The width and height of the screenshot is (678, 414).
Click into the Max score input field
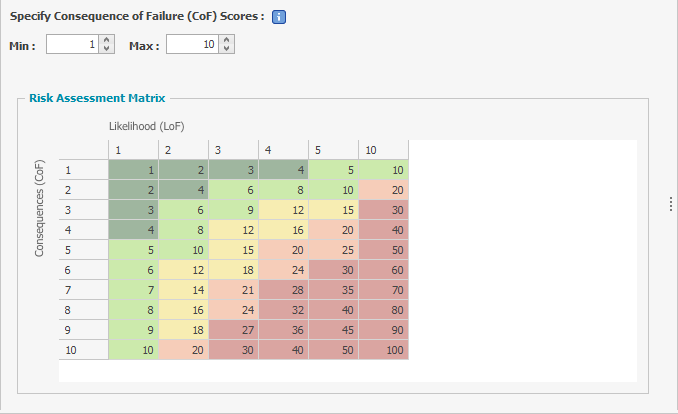[x=193, y=44]
